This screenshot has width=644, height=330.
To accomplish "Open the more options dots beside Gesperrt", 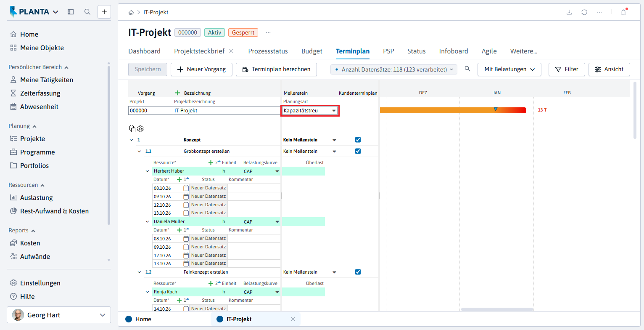I will pyautogui.click(x=268, y=32).
